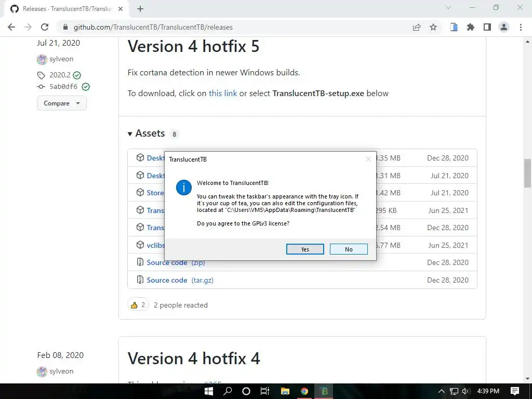Open commit 5ab0df6
Image resolution: width=532 pixels, height=399 pixels.
coord(63,87)
